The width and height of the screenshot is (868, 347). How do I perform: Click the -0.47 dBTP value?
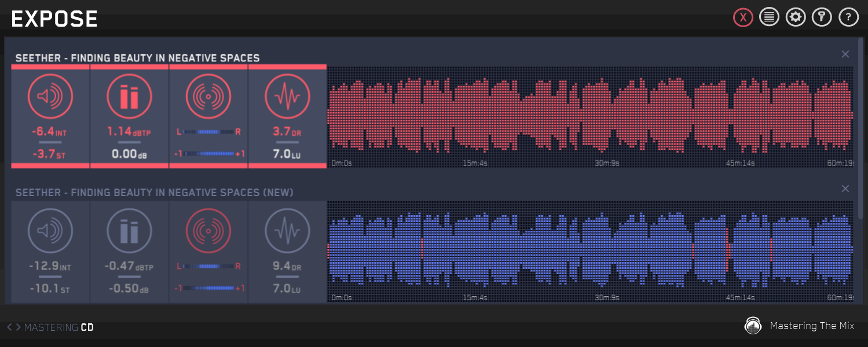coord(129,267)
